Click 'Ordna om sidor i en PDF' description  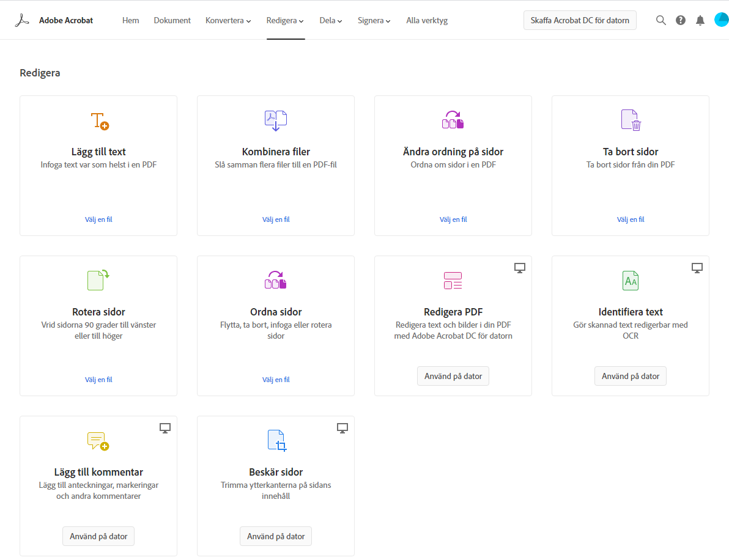[453, 165]
